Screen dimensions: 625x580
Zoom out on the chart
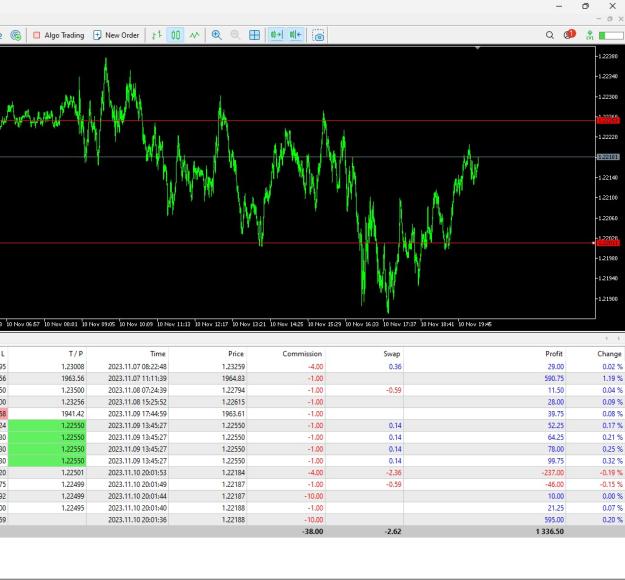235,35
